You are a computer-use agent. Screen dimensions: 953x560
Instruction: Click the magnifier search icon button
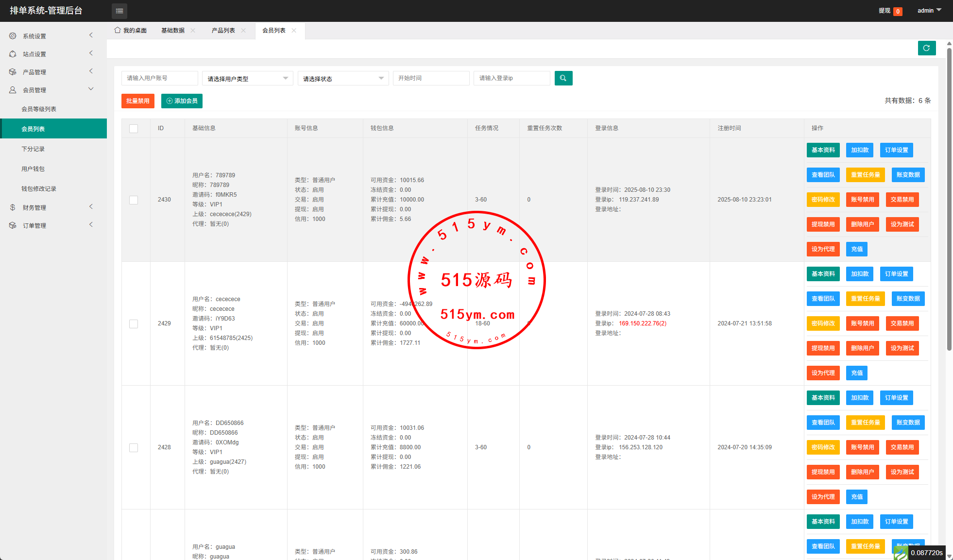(x=563, y=78)
